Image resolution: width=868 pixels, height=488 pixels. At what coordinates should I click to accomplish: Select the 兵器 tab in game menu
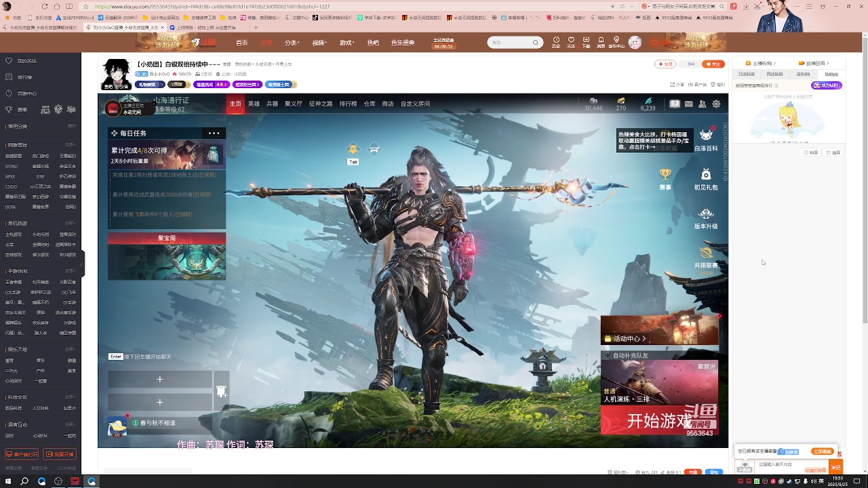(272, 104)
